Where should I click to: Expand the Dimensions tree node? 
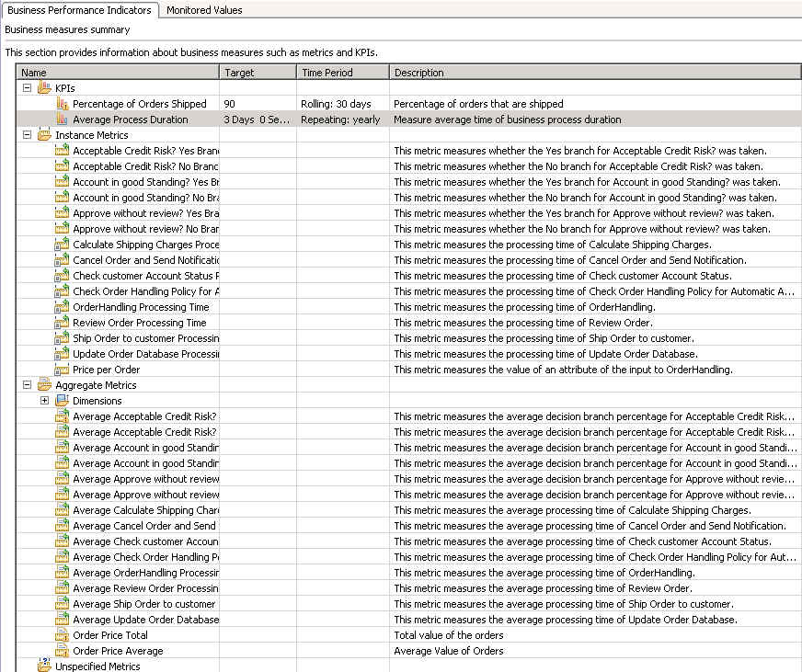tap(44, 401)
